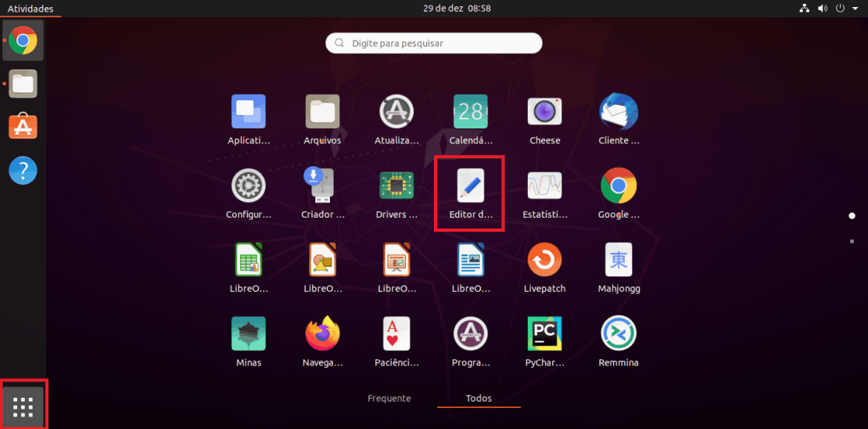Open the Livepatch app
Screen dimensions: 868x429
click(x=545, y=259)
